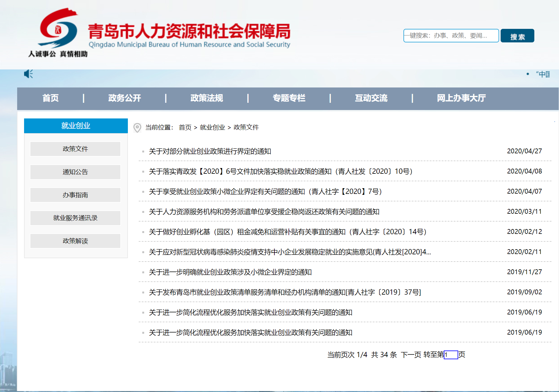Image resolution: width=559 pixels, height=392 pixels.
Task: Open 办事指南 in the sidebar
Action: tap(75, 195)
